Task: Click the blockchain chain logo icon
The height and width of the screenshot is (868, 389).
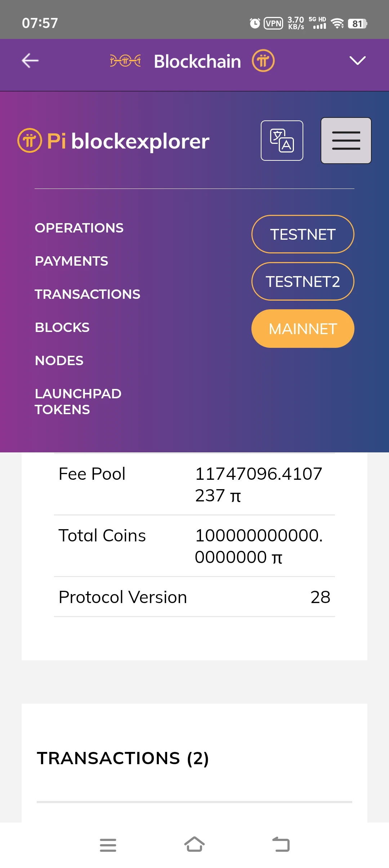Action: 125,61
